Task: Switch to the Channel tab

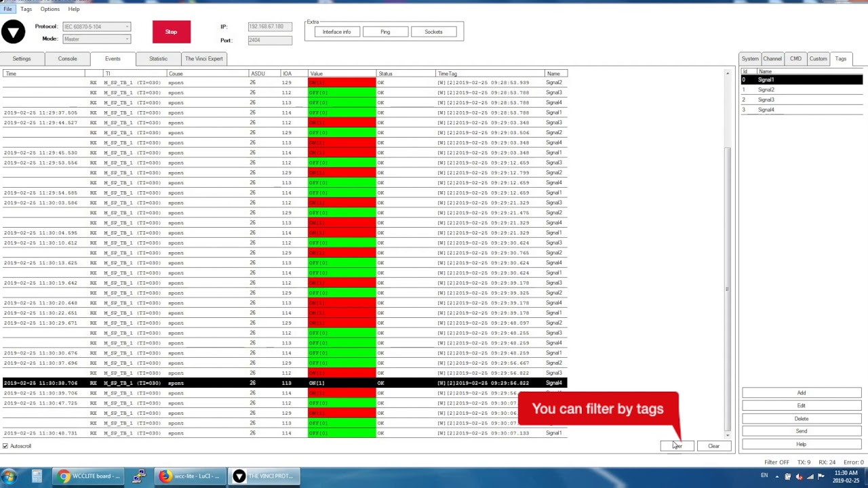Action: click(772, 59)
